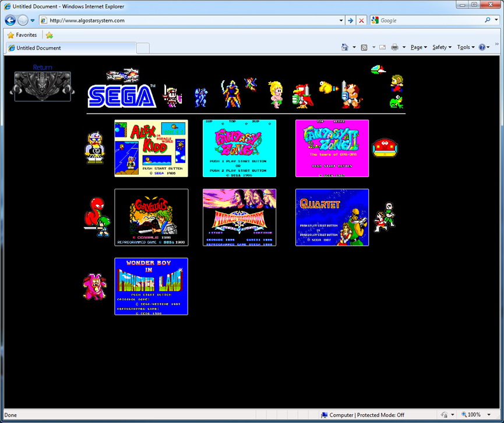Click the Home icon in command bar
This screenshot has width=504, height=423.
click(344, 48)
